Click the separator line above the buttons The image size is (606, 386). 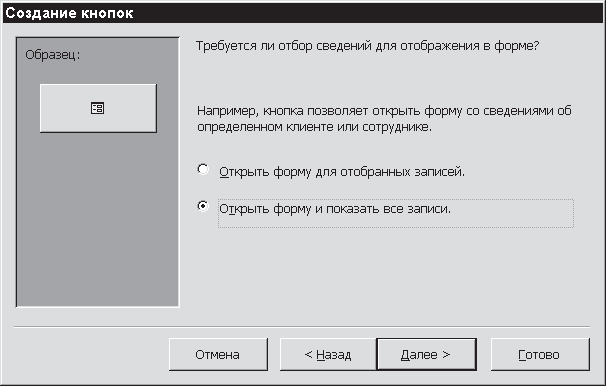pyautogui.click(x=302, y=327)
